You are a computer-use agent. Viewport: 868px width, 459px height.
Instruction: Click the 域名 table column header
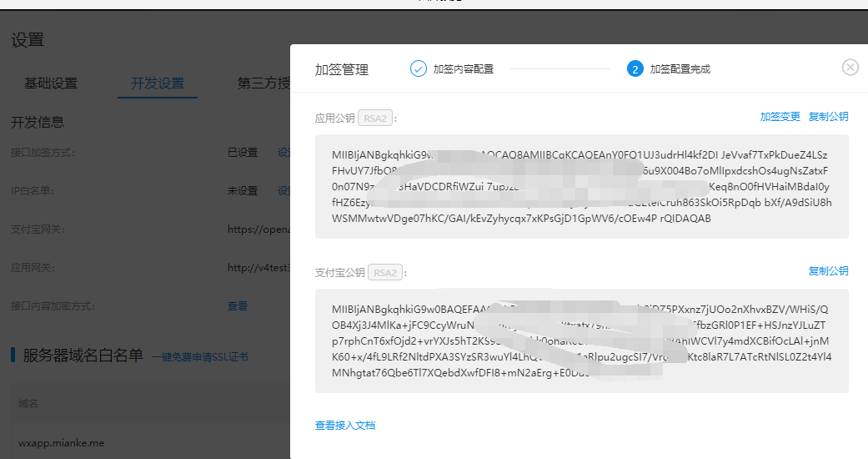[x=28, y=404]
